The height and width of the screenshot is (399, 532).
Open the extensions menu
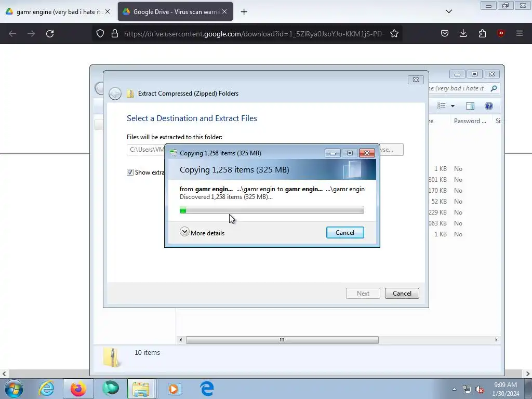(x=482, y=34)
